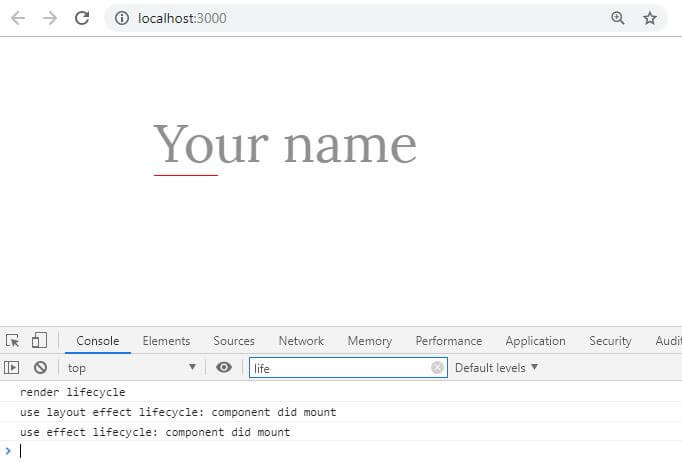Clear the console with the ban icon
682x463 pixels.
[x=40, y=368]
